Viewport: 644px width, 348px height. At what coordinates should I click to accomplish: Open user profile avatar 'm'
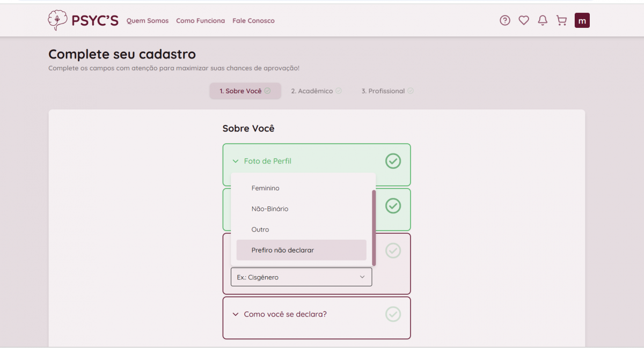582,21
